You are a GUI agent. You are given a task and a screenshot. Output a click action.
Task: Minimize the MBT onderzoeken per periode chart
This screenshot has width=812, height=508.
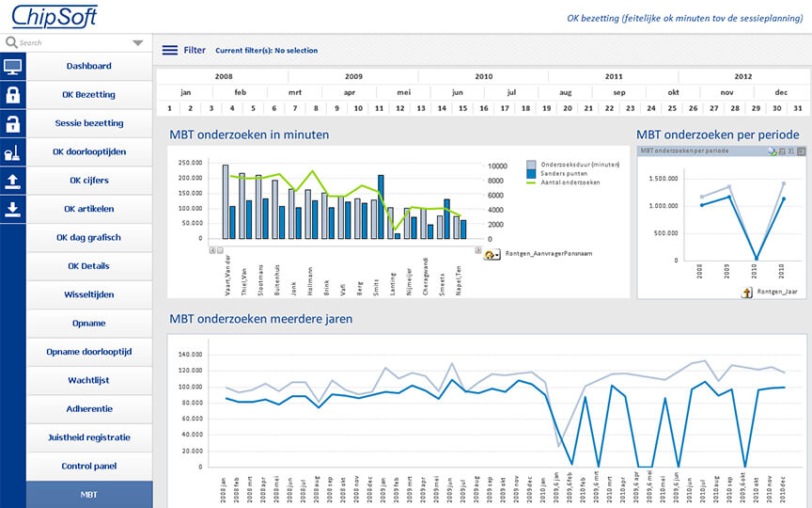[801, 151]
